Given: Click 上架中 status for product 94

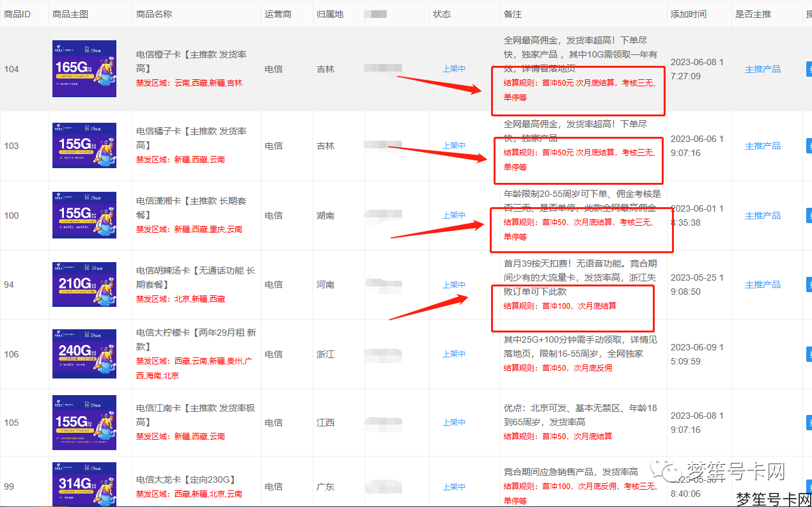Looking at the screenshot, I should (454, 285).
